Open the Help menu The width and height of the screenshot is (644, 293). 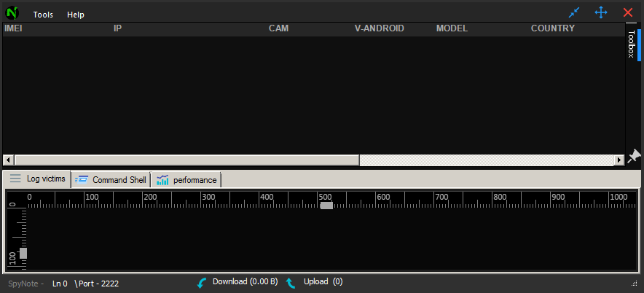76,15
